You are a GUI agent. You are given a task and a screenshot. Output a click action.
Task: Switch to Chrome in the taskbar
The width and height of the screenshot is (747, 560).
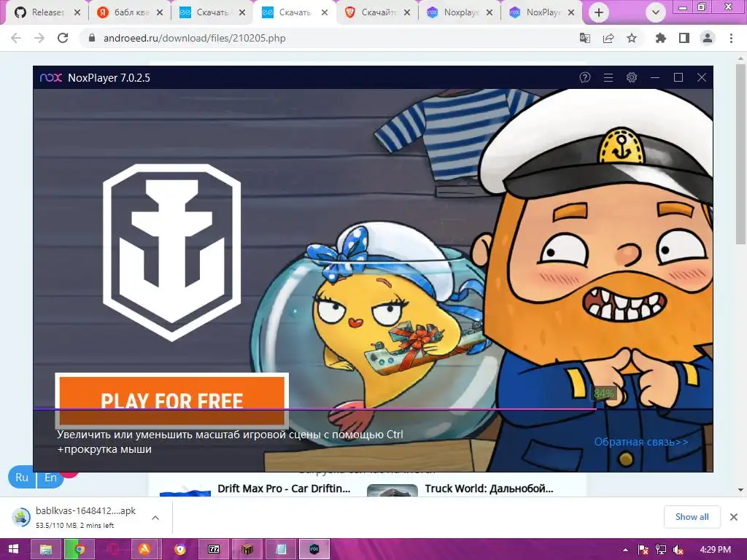coord(79,549)
